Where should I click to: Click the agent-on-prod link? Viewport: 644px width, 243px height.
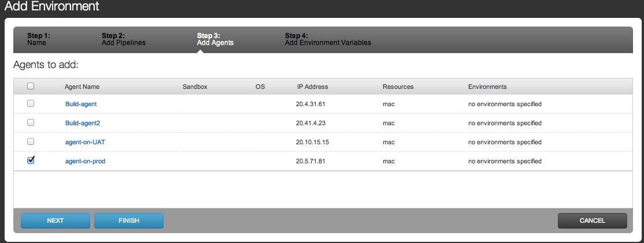click(x=85, y=161)
